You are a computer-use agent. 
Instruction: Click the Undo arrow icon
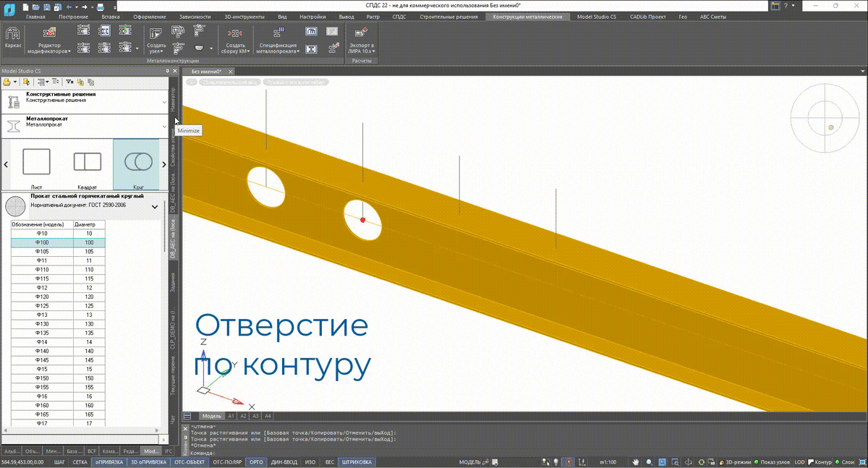69,7
